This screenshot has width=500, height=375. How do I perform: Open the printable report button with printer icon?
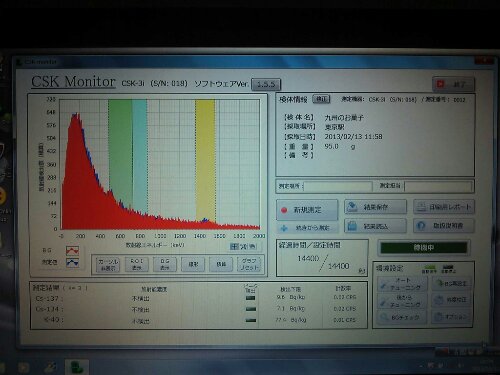click(444, 207)
